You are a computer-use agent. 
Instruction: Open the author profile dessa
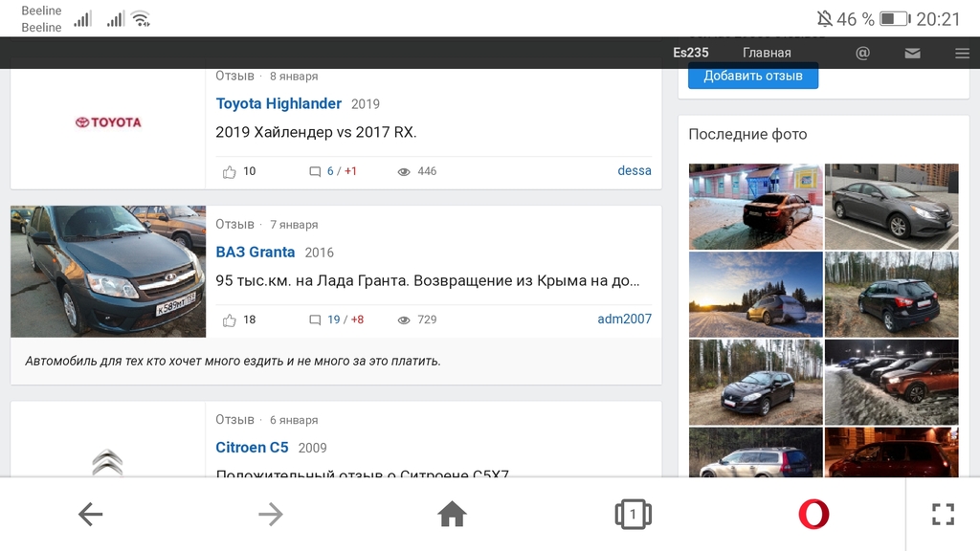[x=635, y=170]
